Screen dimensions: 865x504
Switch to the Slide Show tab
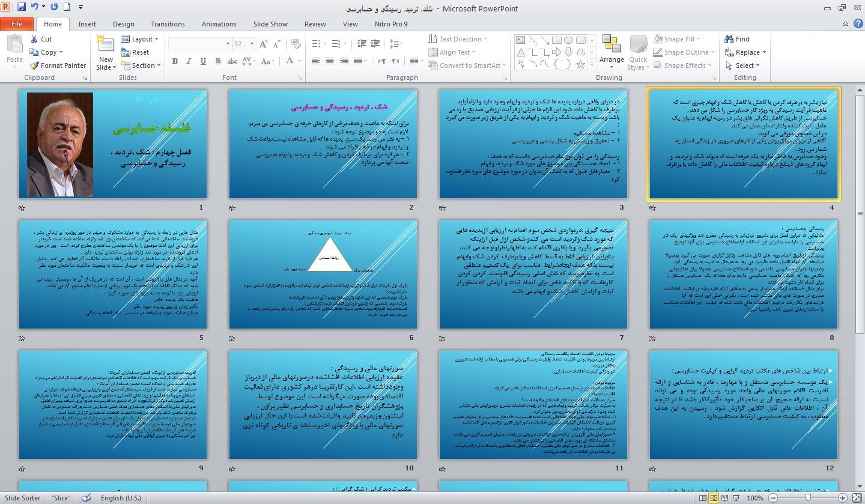270,24
